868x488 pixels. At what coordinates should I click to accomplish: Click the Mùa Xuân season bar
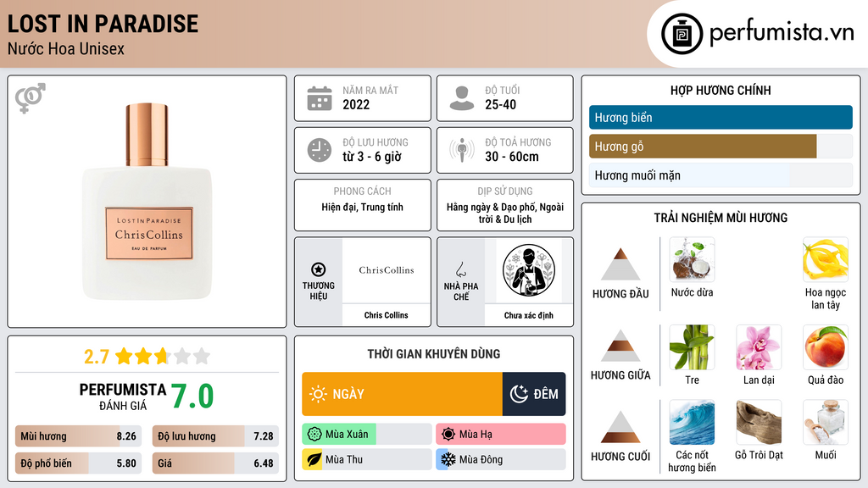(367, 435)
